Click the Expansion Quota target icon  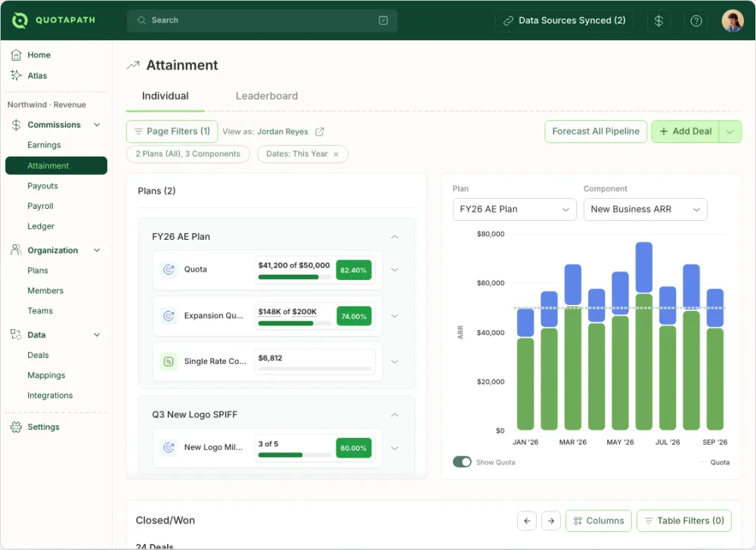[x=169, y=315]
